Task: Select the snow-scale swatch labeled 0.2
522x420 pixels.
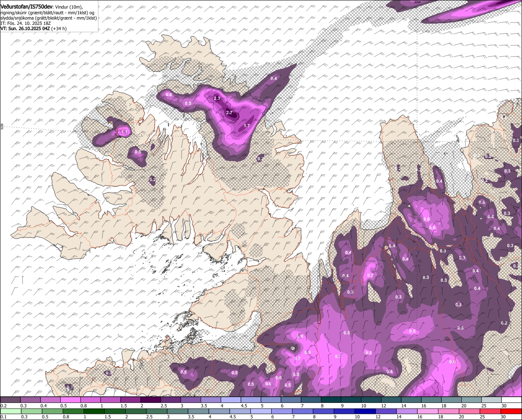Action: 10,400
